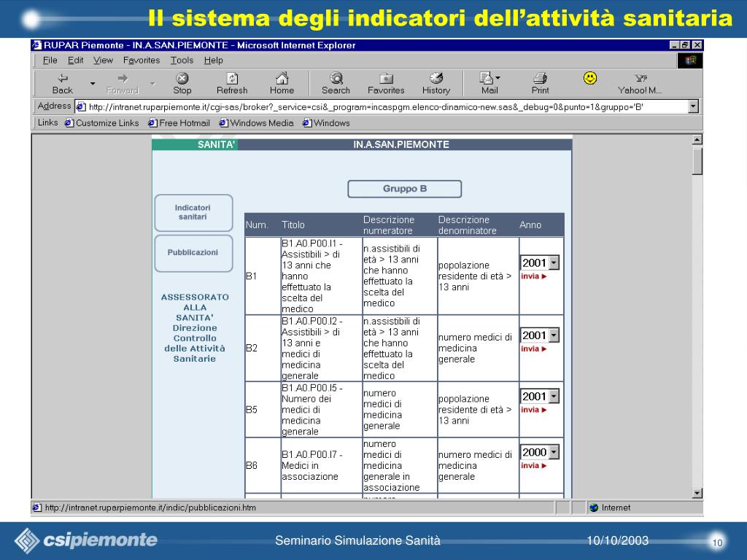
Task: Open the Windows links-bar shortcut
Action: pyautogui.click(x=326, y=122)
